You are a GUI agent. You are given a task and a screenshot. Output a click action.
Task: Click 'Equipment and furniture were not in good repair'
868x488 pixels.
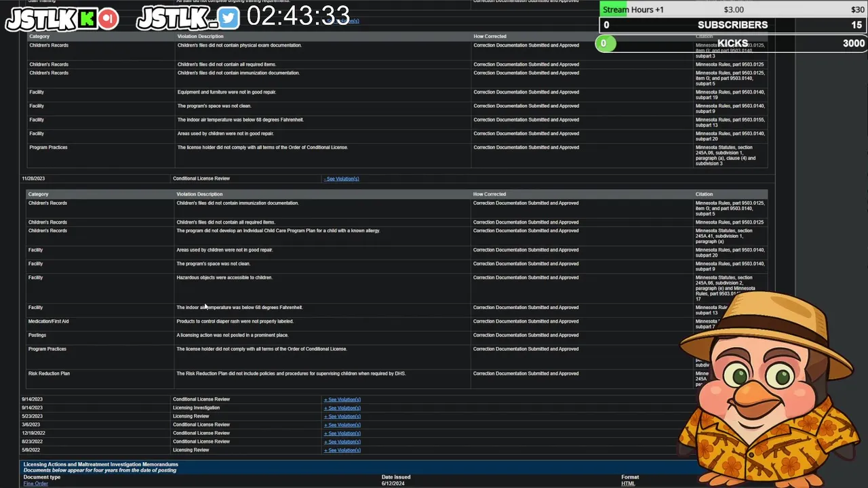coord(226,92)
